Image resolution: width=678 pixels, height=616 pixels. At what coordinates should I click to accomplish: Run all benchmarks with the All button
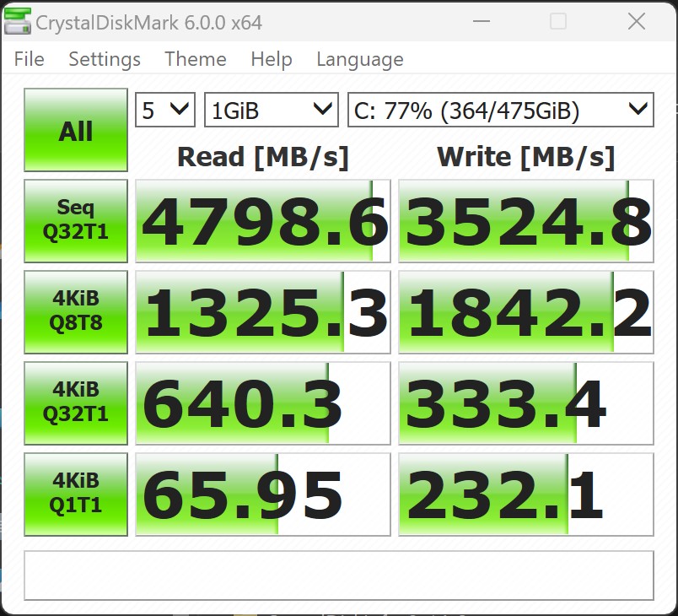coord(76,130)
